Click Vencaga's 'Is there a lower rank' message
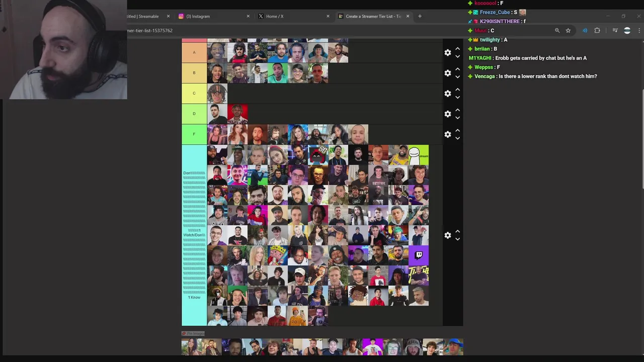Viewport: 644px width, 362px height. coord(547,76)
